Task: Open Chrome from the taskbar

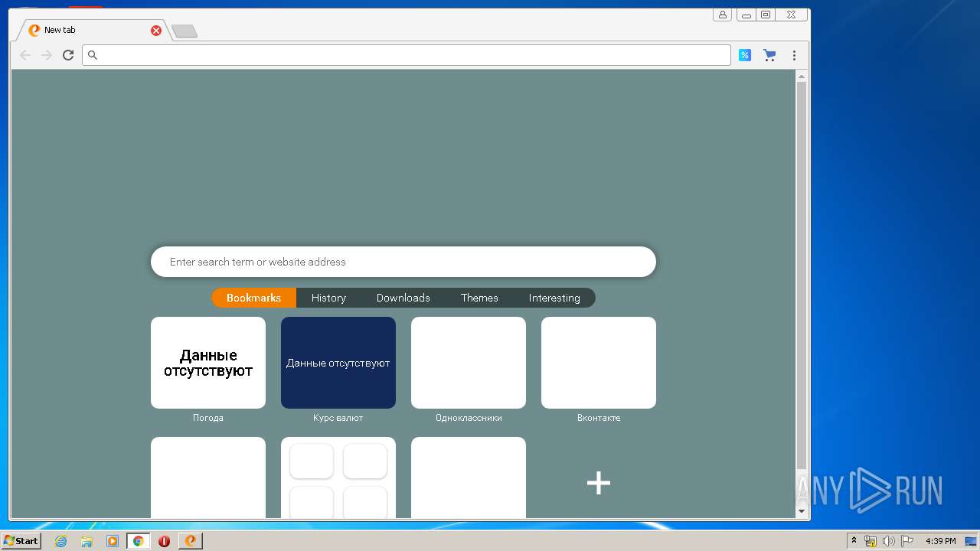Action: (x=139, y=541)
